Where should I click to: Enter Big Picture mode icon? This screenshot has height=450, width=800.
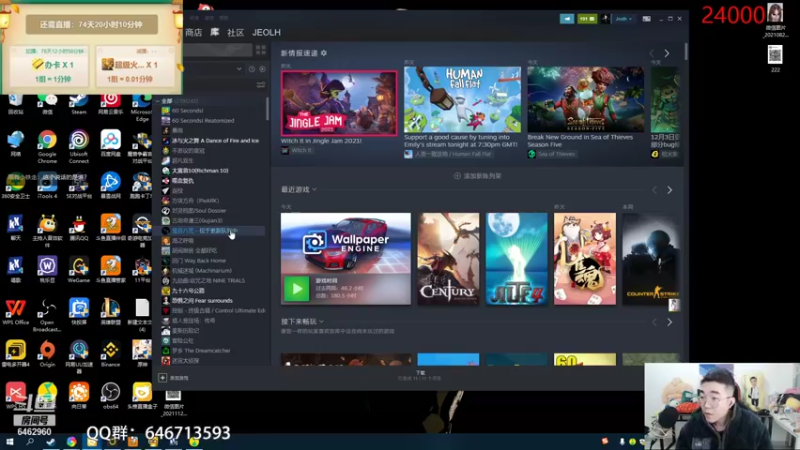(646, 19)
